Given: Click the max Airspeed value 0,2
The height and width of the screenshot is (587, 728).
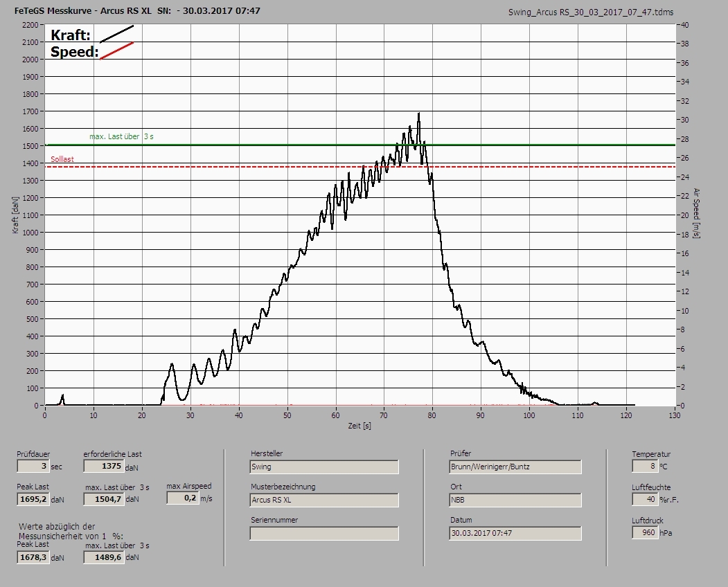Looking at the screenshot, I should point(183,498).
